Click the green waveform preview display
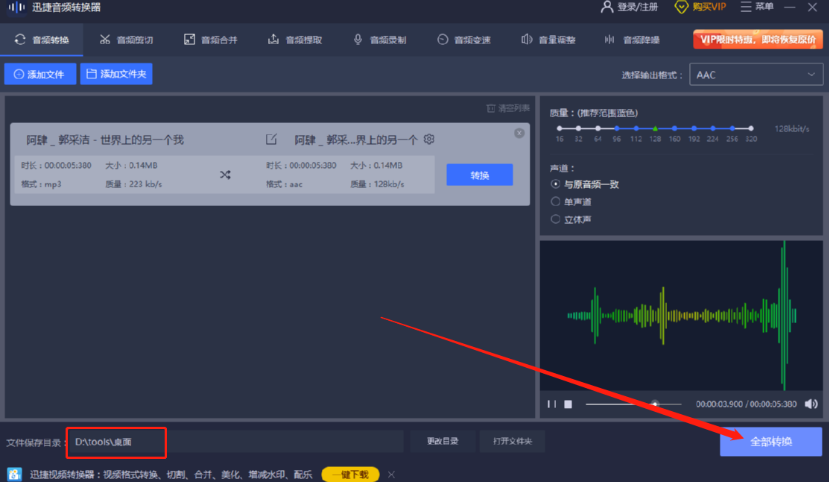829x482 pixels. pos(681,316)
